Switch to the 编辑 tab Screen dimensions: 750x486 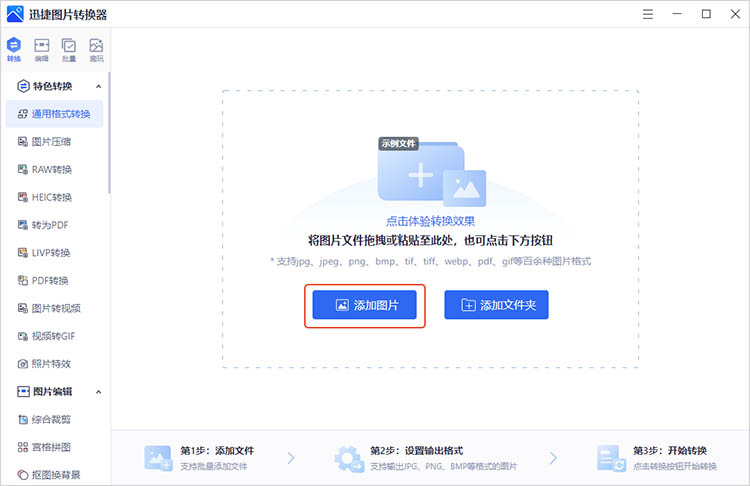42,49
